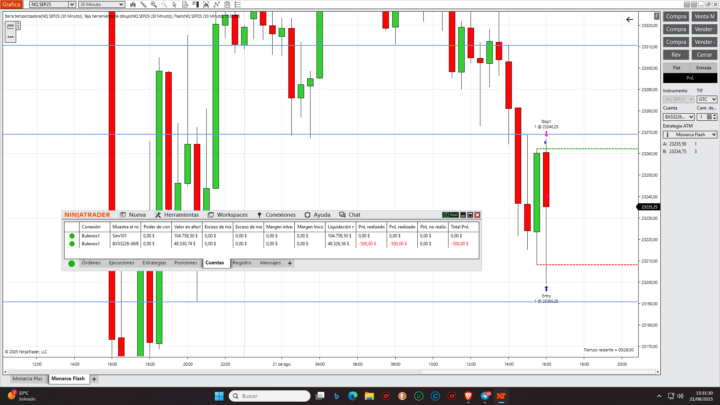720x405 pixels.
Task: Open the interval dropdown 30 Minuto
Action: coord(101,4)
